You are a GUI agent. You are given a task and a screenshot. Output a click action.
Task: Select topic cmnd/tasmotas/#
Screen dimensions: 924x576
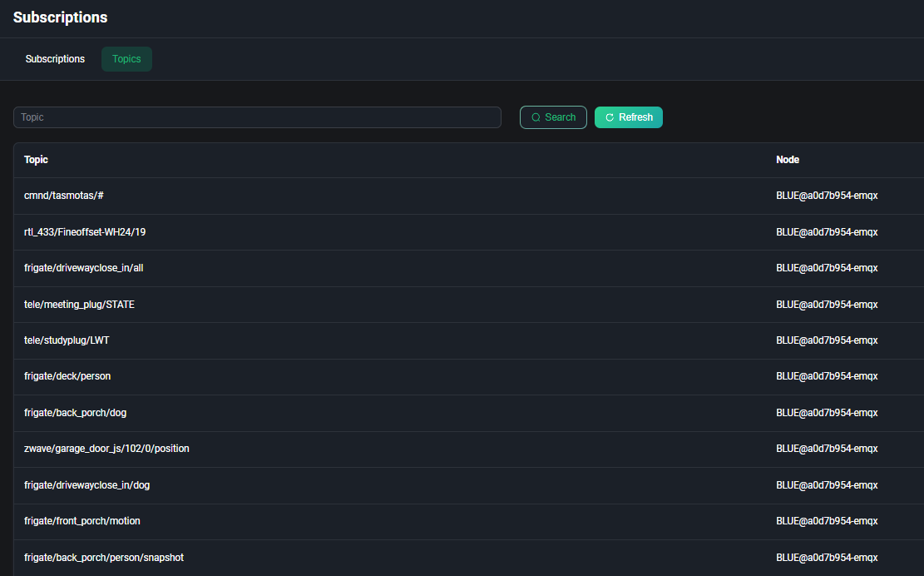tap(64, 196)
